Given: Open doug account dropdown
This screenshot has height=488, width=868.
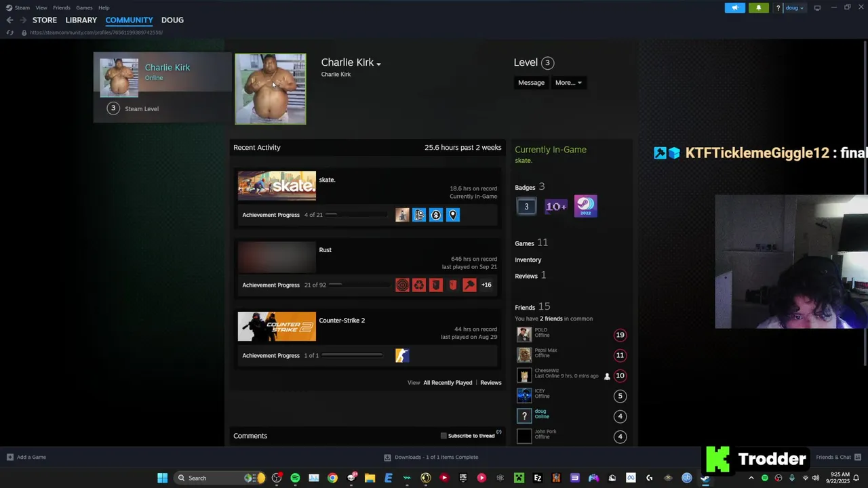Looking at the screenshot, I should (794, 8).
